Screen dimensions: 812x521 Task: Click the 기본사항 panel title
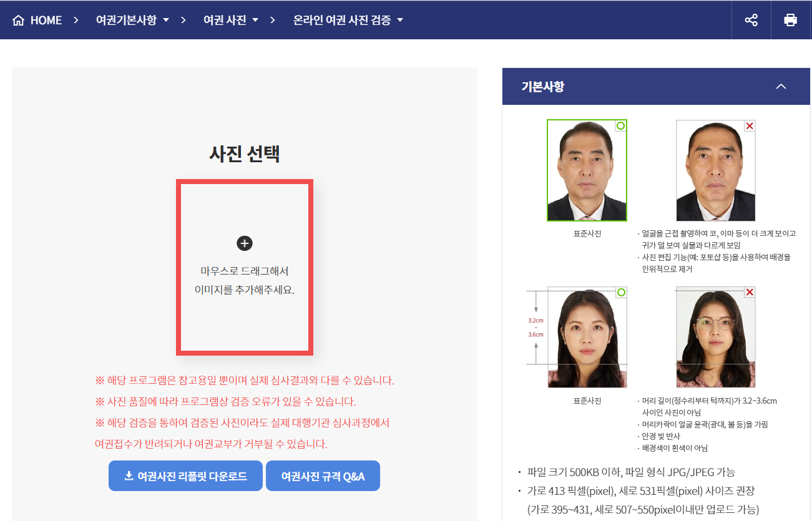point(543,86)
